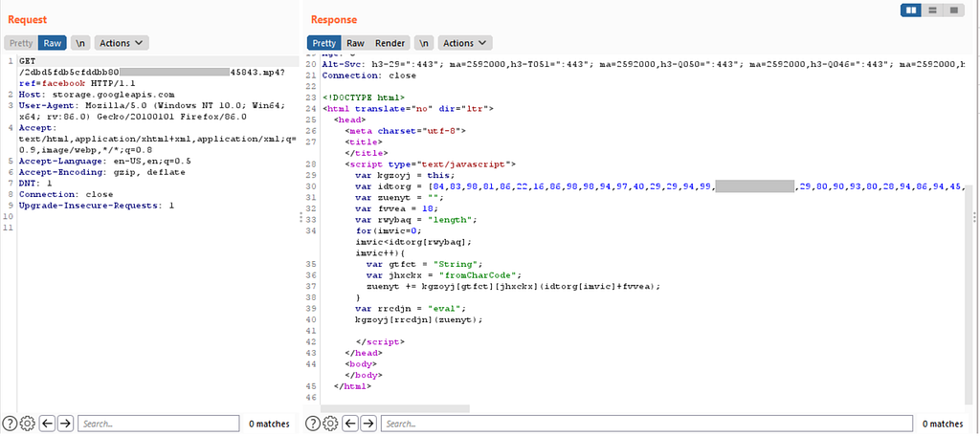
Task: Toggle non-printable characters in Request panel
Action: tap(80, 43)
